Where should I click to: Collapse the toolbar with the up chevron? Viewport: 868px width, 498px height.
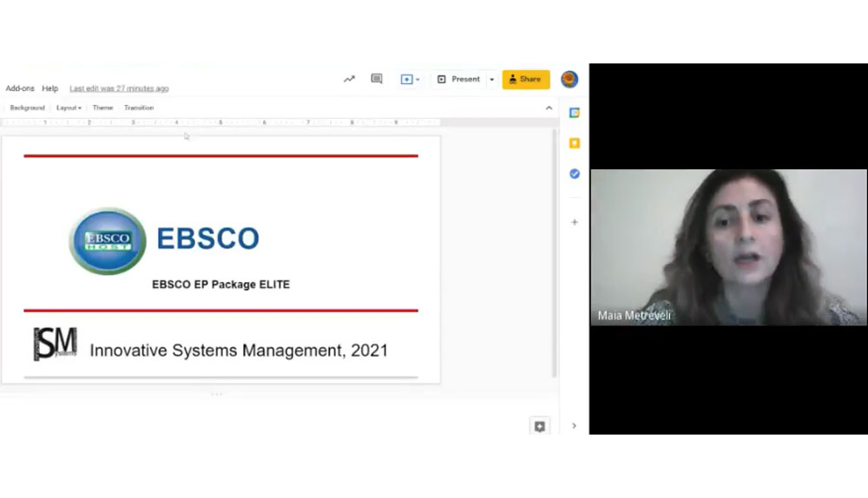(x=549, y=108)
